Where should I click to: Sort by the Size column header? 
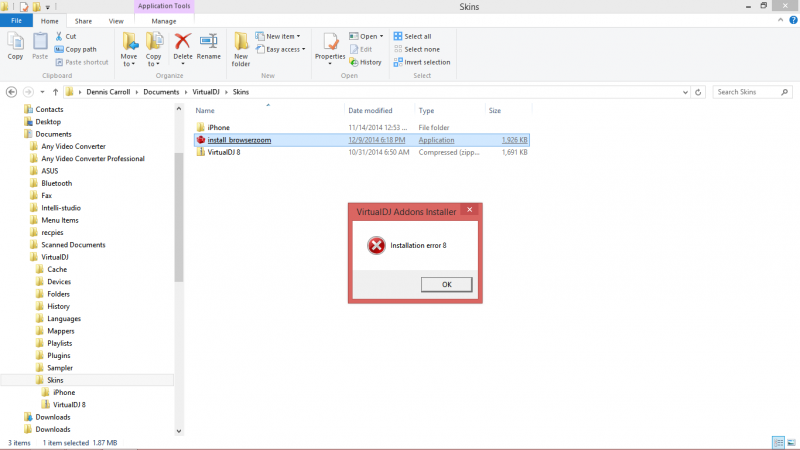pos(495,110)
